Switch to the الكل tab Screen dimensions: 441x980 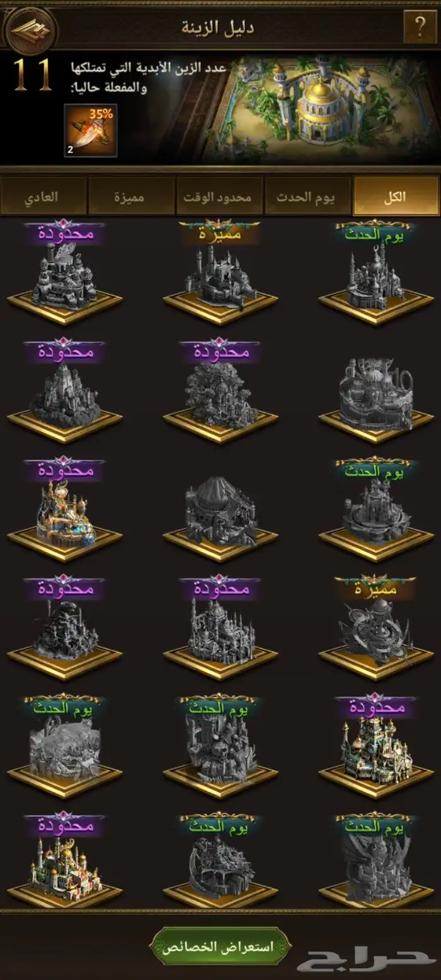click(396, 196)
